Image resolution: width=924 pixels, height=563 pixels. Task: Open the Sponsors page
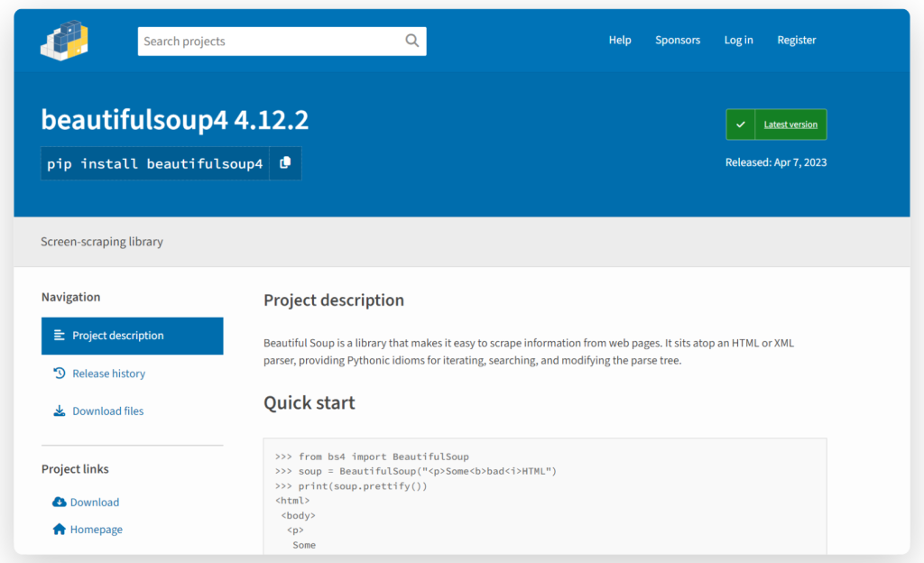[x=678, y=40]
